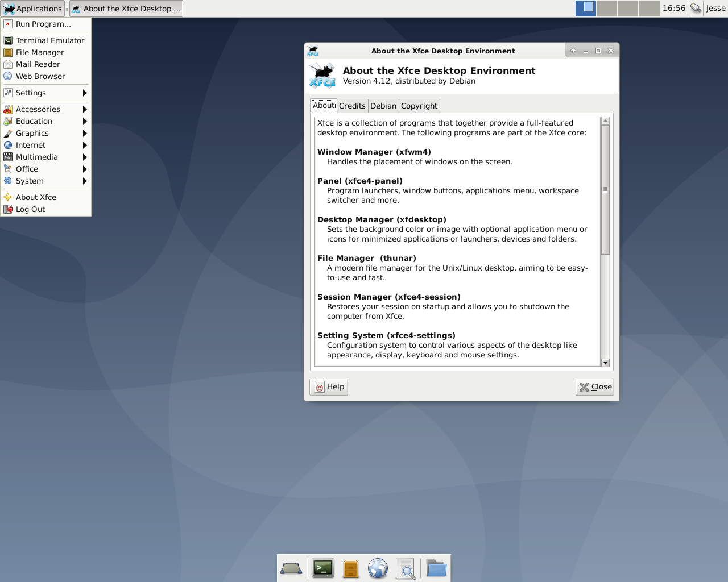Expand the Accessories submenu
Image resolution: width=728 pixels, height=582 pixels.
click(x=45, y=109)
